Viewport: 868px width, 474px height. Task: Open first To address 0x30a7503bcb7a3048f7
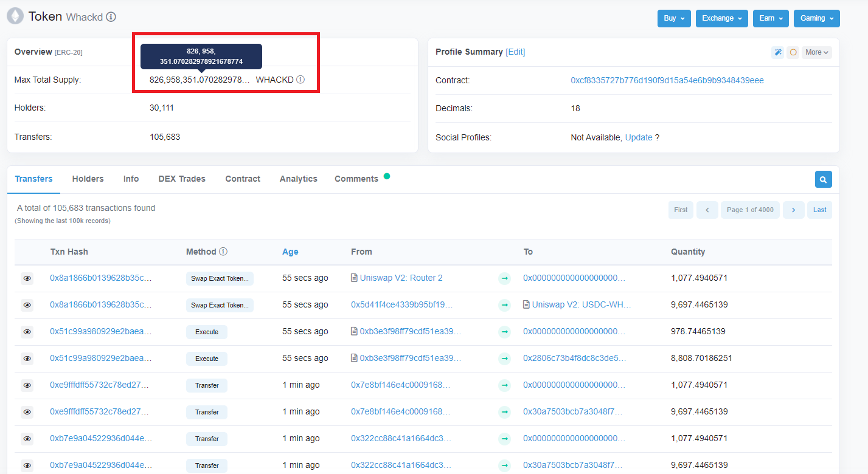coord(573,411)
